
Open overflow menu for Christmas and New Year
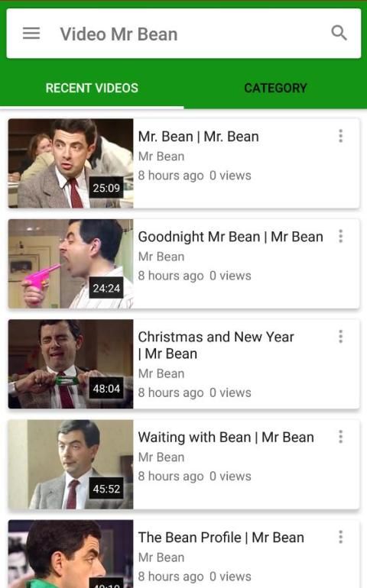tap(341, 336)
